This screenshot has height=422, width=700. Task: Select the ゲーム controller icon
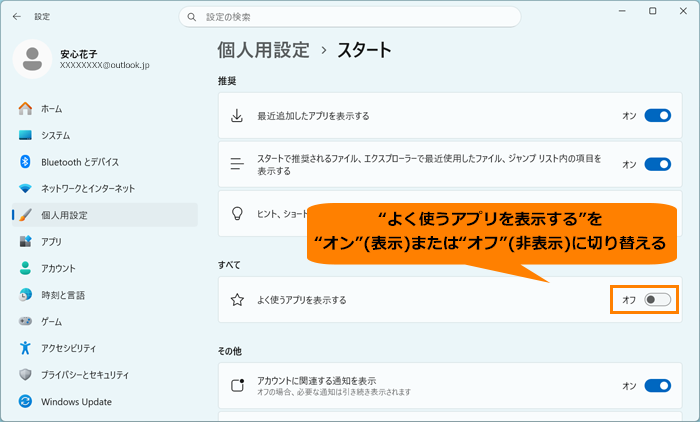tap(25, 321)
